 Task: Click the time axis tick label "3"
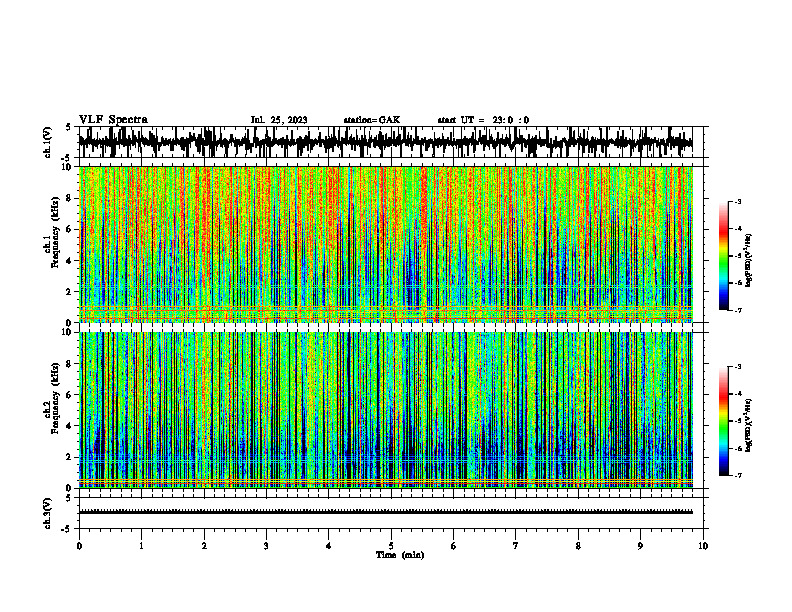(x=266, y=546)
